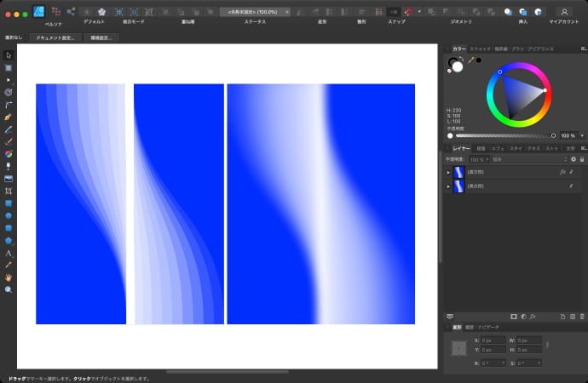This screenshot has height=383, width=588.
Task: Select the Pen tool
Action: [9, 116]
